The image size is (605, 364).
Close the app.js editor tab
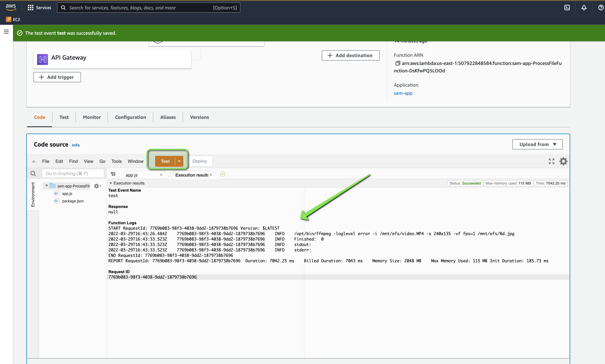click(161, 175)
